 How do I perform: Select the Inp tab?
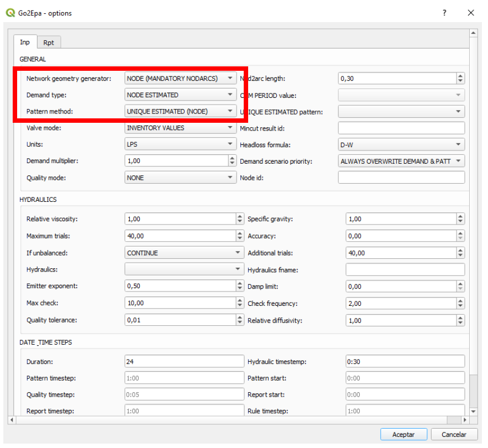coord(25,43)
